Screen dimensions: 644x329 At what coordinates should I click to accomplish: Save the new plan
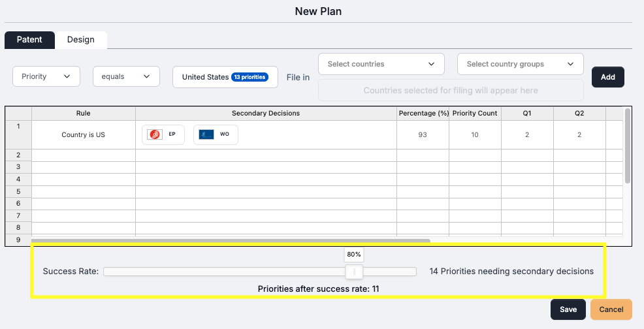(x=568, y=309)
